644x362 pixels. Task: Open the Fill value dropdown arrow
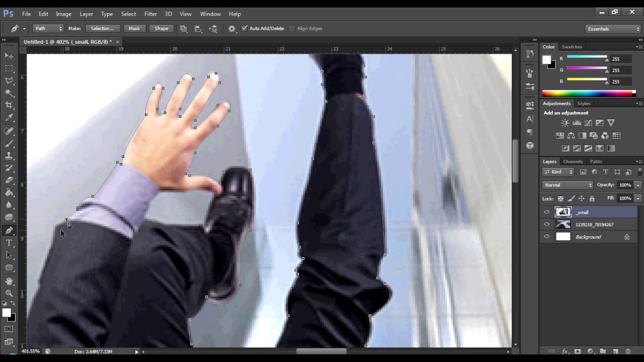(638, 198)
